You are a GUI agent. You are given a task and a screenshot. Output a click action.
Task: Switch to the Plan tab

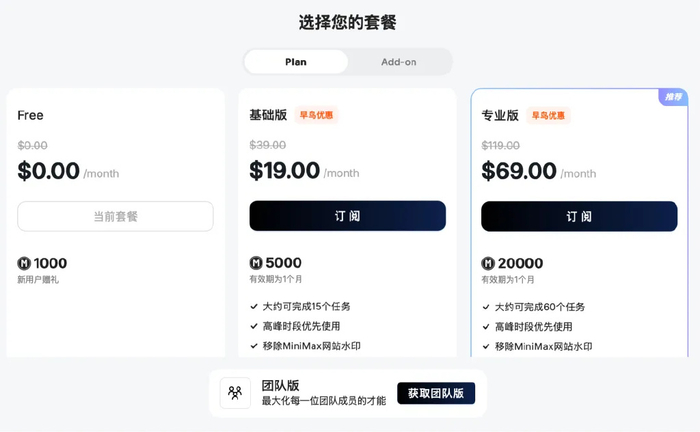click(296, 62)
